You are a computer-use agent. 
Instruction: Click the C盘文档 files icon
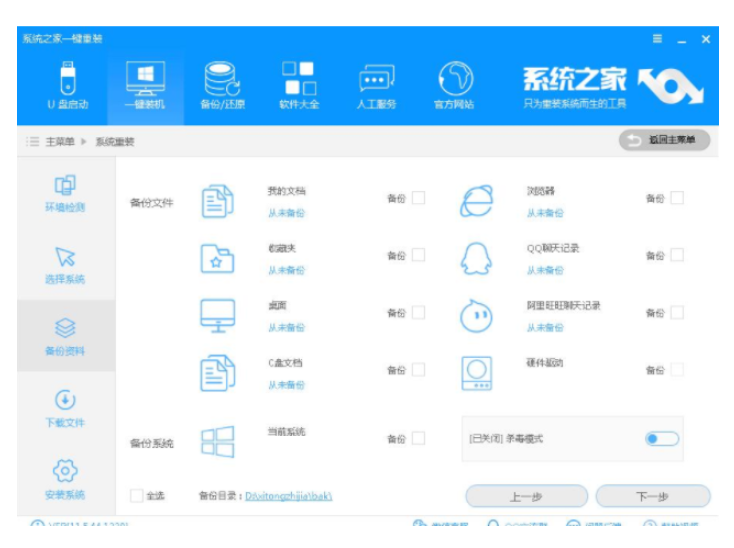click(218, 373)
